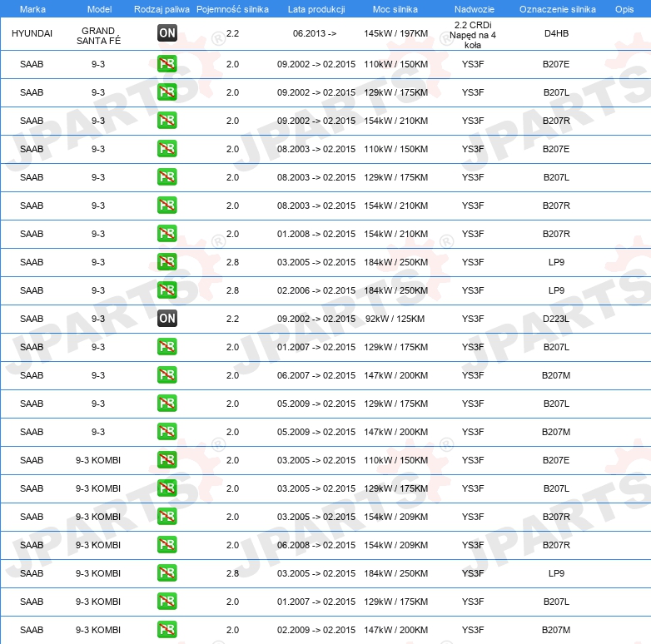Click petrol icon for 9-3 KOMBI 03.2005 B207L row

[166, 488]
